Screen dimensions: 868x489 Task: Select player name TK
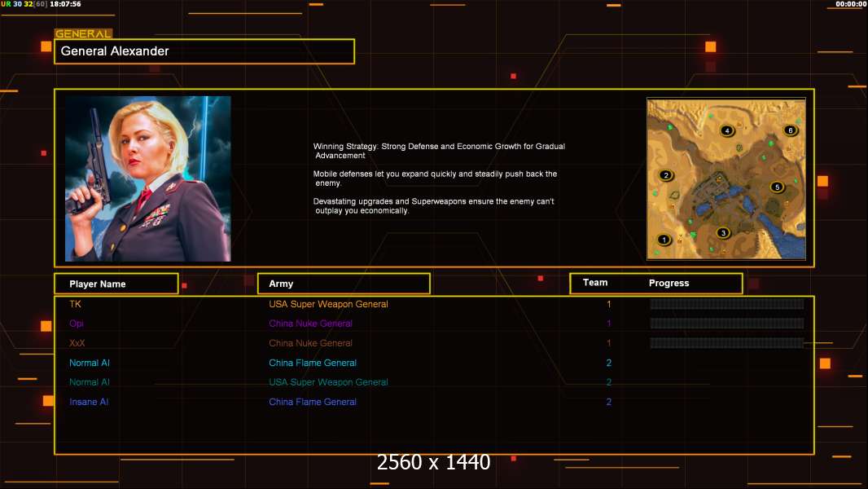pos(75,304)
